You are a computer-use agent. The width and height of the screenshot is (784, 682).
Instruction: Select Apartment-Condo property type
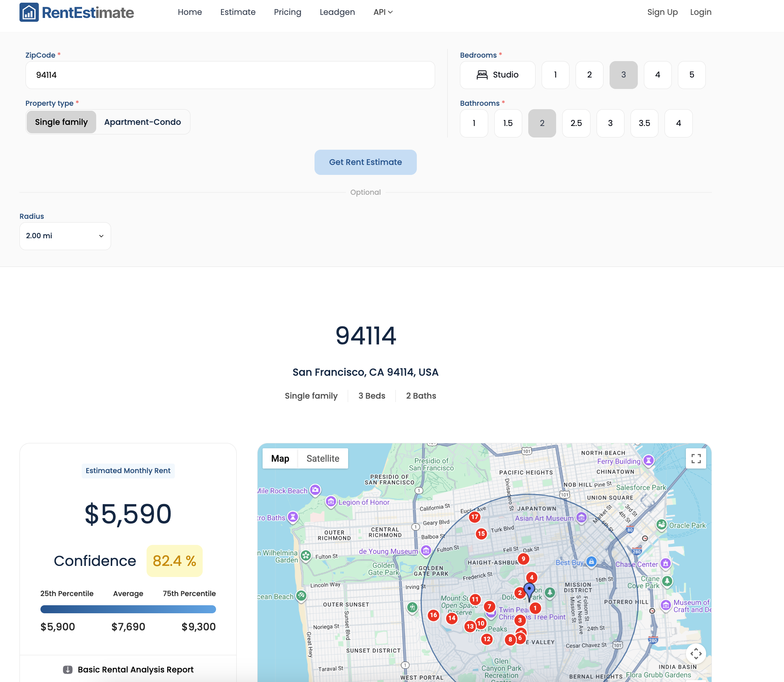[142, 122]
